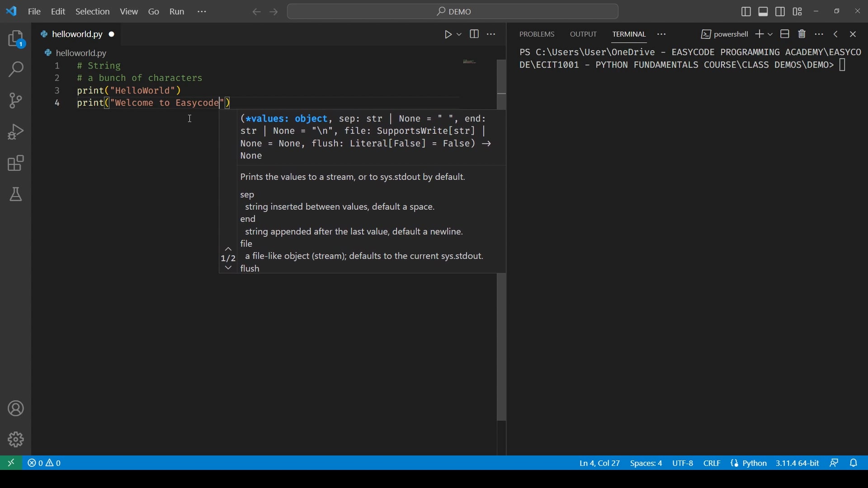Open the Search view in the activity bar
Image resolution: width=868 pixels, height=488 pixels.
(16, 70)
